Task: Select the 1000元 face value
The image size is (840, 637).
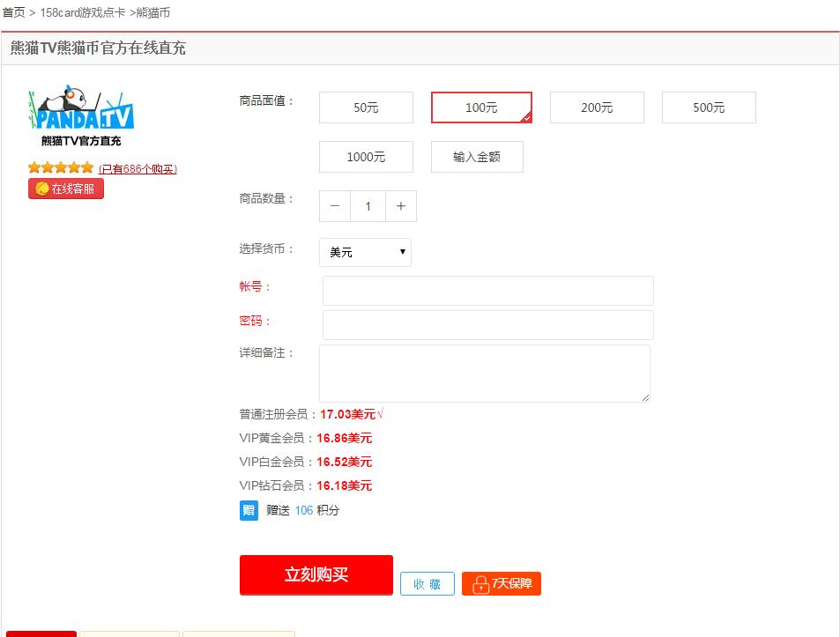Action: (366, 157)
